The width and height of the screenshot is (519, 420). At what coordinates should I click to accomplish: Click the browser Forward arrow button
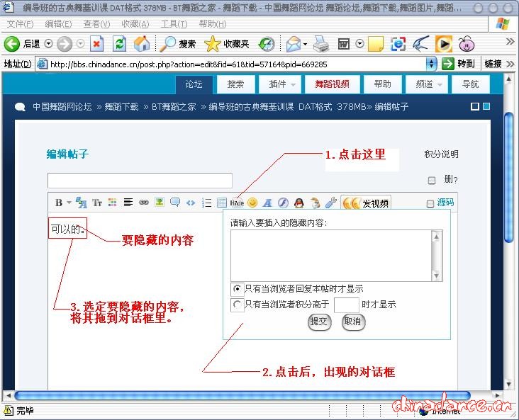(65, 44)
